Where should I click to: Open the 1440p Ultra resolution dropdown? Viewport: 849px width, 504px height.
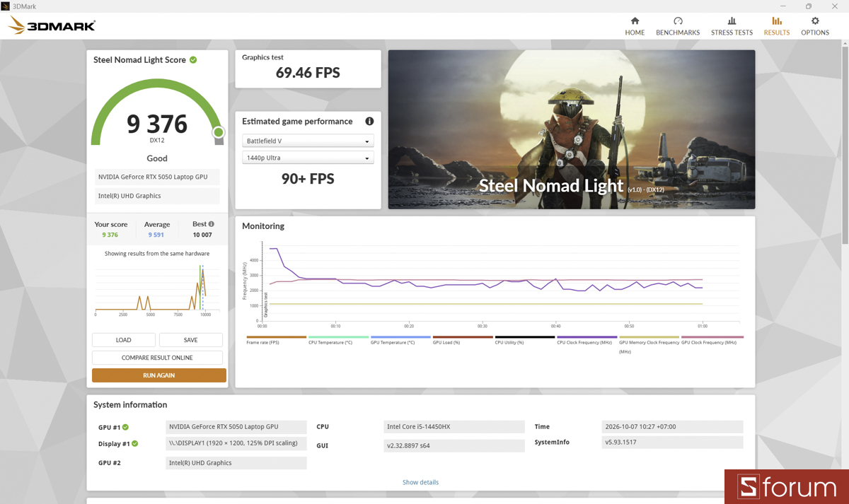pos(308,158)
